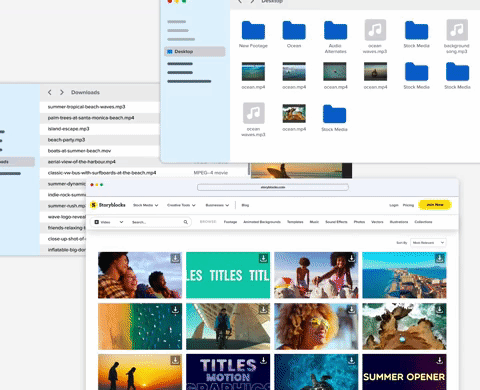Select Desktop in the Finder sidebar
Screen dimensions: 480x390
(x=195, y=52)
